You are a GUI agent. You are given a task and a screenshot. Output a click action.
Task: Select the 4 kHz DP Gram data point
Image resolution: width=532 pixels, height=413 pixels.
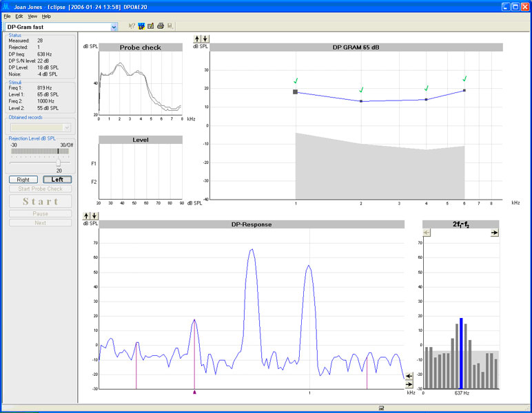click(x=426, y=100)
